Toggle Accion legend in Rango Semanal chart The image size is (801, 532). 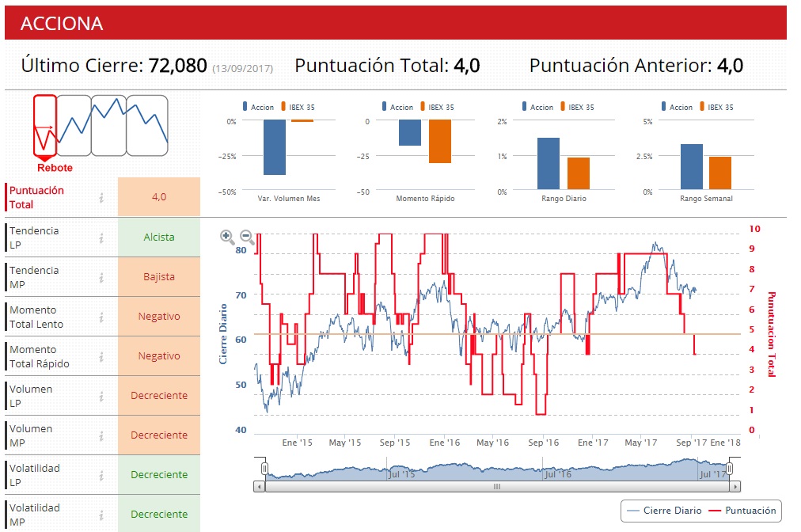tap(677, 107)
